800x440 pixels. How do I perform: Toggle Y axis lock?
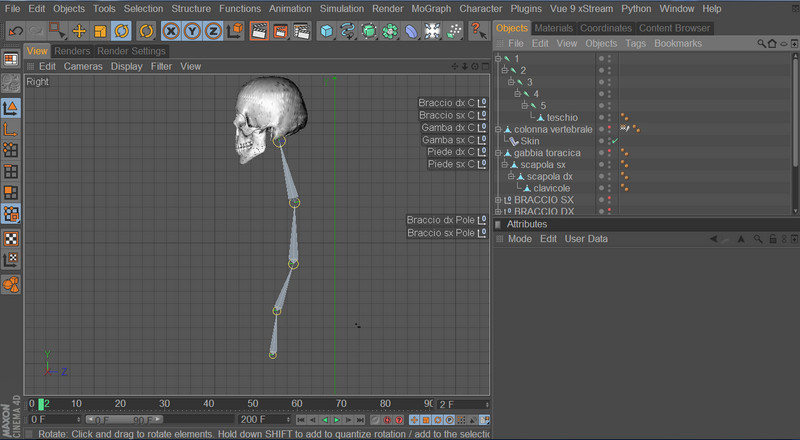(193, 31)
